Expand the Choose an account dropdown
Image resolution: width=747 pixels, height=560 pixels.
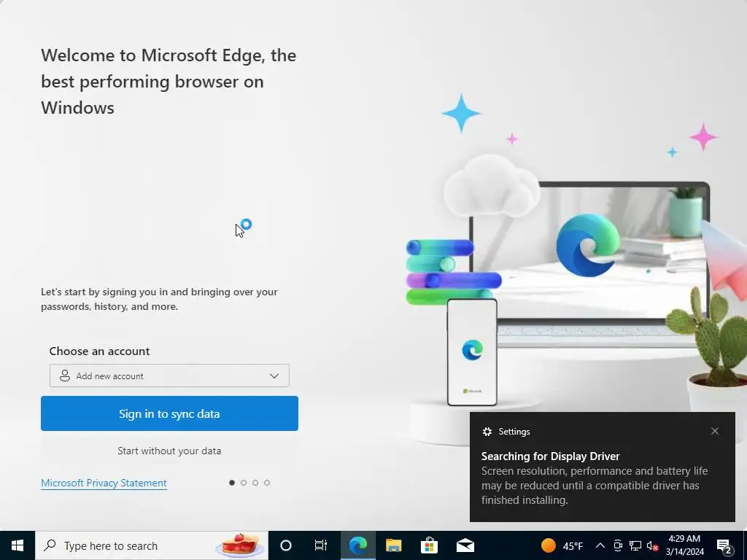169,376
